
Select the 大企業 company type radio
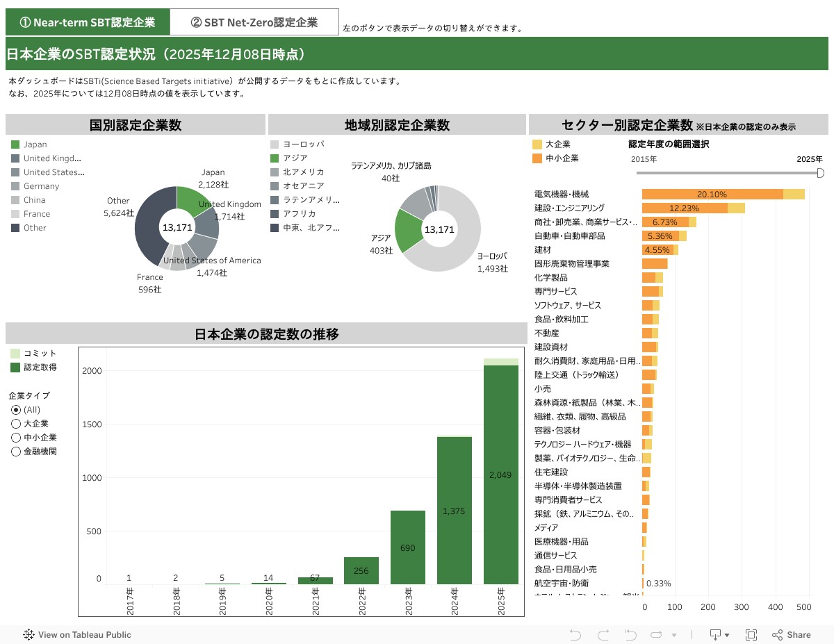(16, 424)
